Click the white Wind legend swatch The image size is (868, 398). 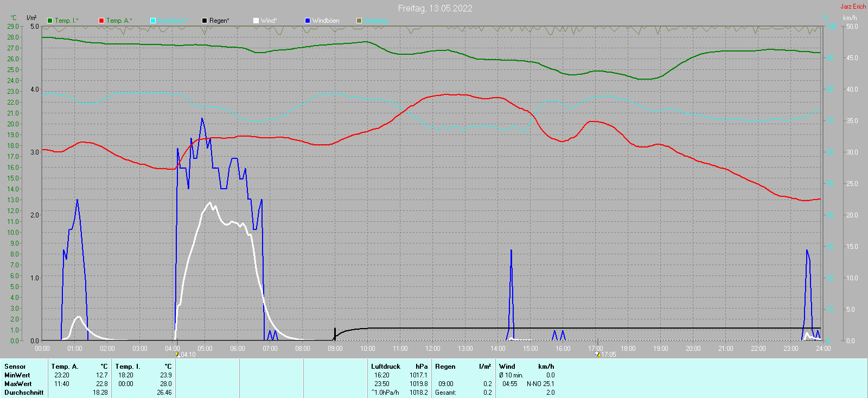pos(256,21)
